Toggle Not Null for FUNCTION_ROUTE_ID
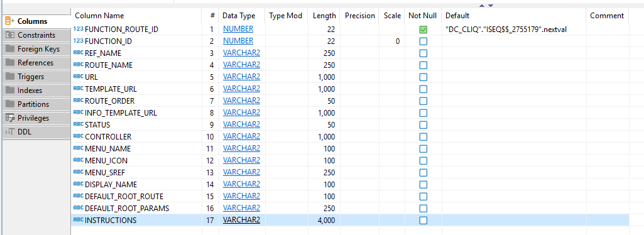Viewport: 644px width, 235px height. [423, 30]
